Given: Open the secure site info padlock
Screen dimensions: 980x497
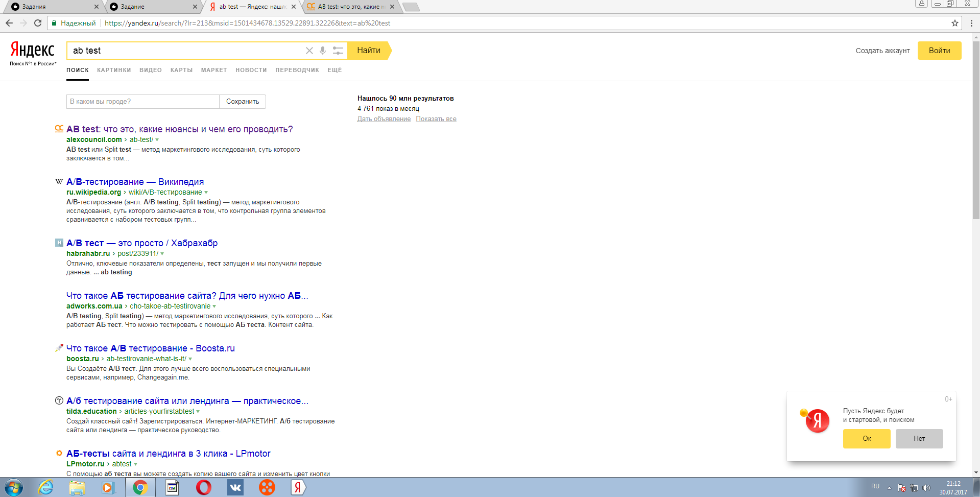Looking at the screenshot, I should [54, 23].
